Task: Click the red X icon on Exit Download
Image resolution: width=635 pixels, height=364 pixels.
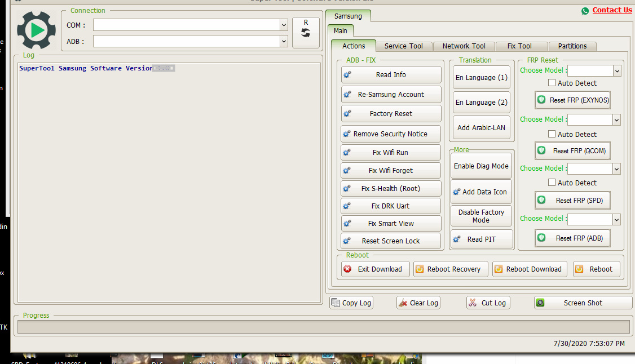Action: 347,269
